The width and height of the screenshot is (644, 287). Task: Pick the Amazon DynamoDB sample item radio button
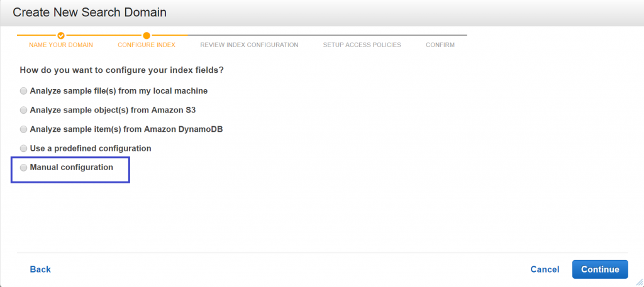click(x=24, y=129)
